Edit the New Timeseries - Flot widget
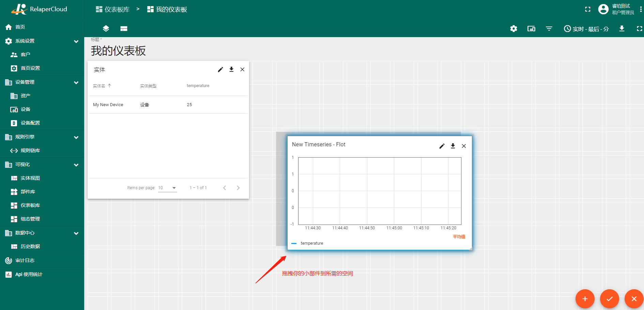Image resolution: width=644 pixels, height=310 pixels. (x=442, y=146)
